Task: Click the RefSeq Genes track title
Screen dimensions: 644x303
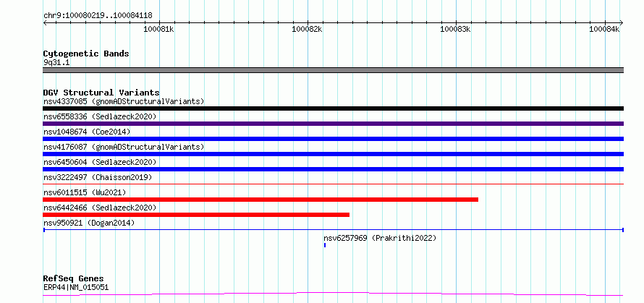Action: point(73,279)
